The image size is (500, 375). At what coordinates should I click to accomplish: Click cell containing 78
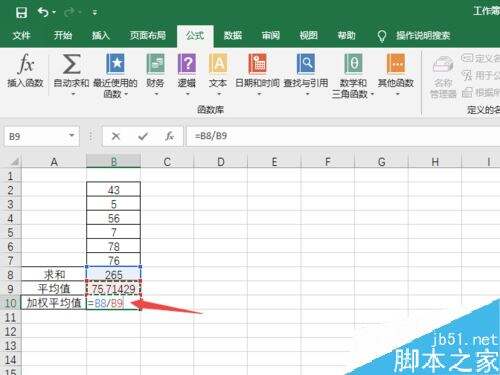point(114,247)
